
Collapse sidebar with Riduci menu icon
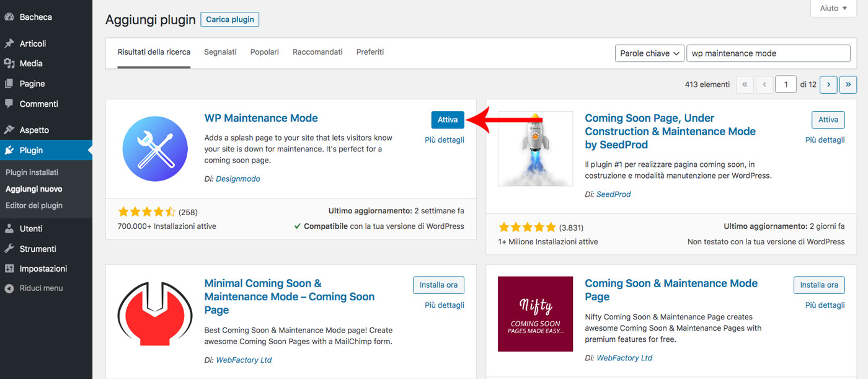9,288
